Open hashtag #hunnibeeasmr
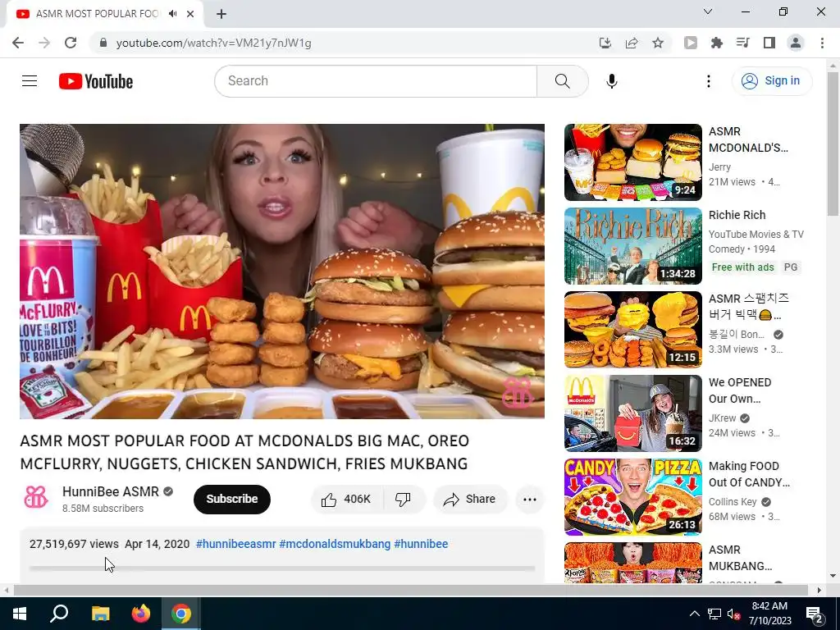This screenshot has width=840, height=630. tap(235, 544)
